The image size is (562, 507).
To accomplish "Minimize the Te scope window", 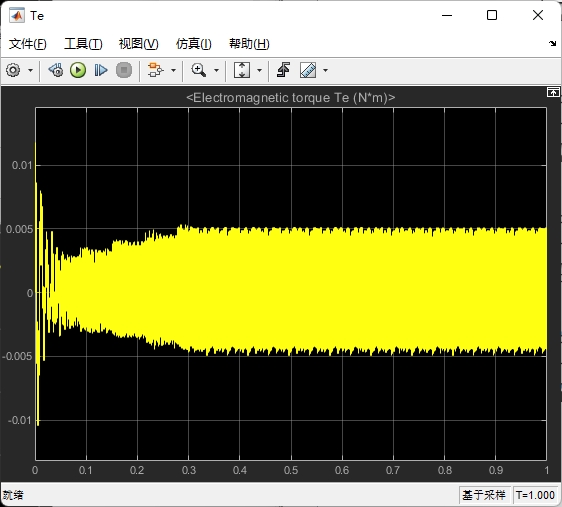I will point(447,15).
